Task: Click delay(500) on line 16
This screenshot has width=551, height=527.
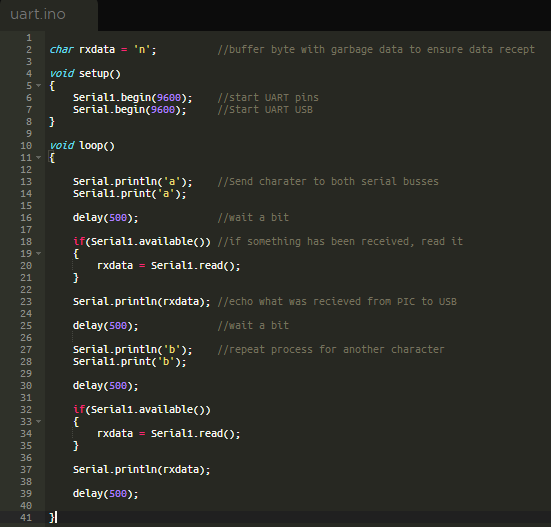Action: point(105,217)
